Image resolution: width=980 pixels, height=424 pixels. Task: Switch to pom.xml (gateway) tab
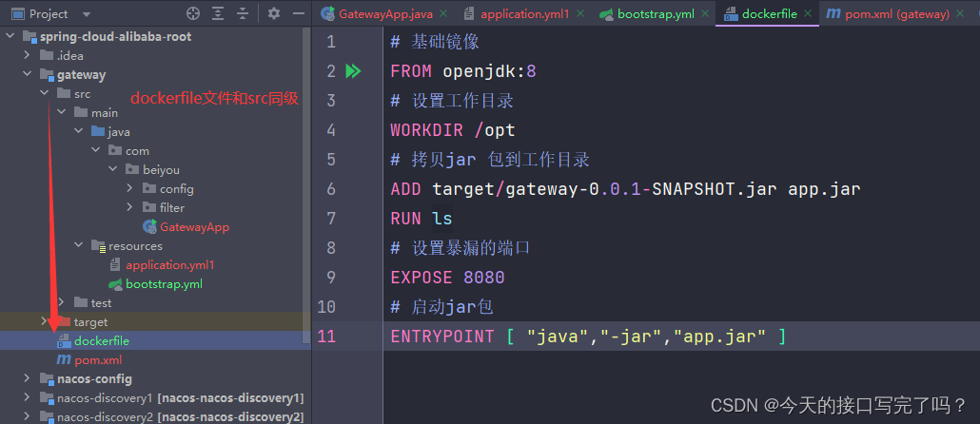897,13
